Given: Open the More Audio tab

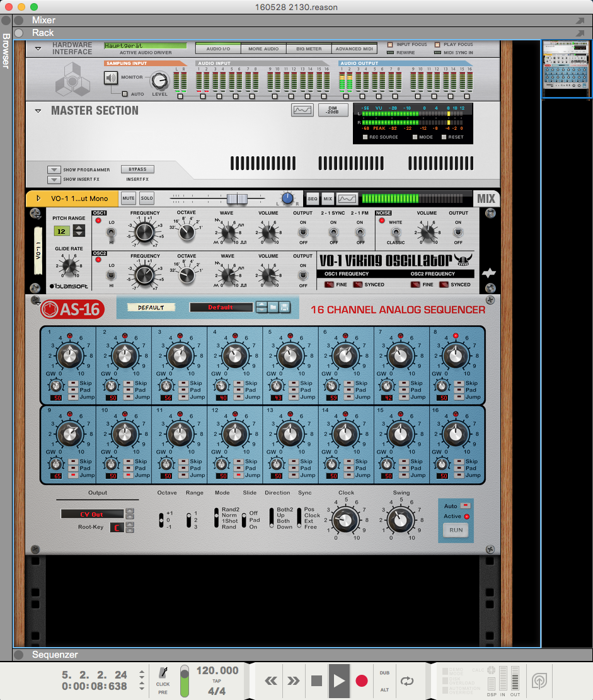Looking at the screenshot, I should 263,49.
